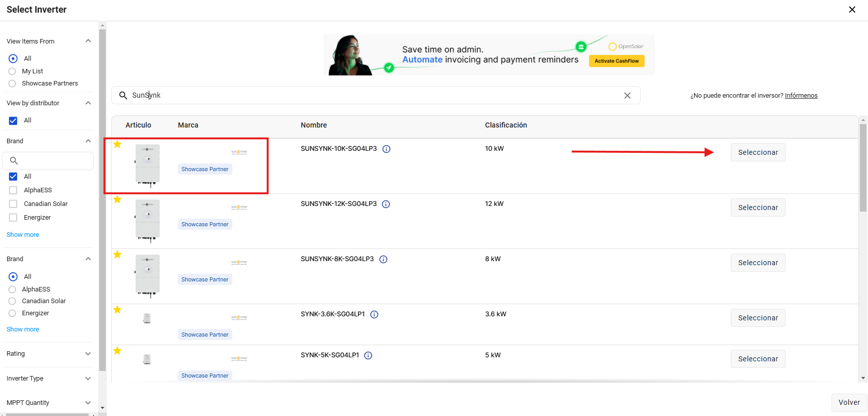The image size is (868, 416).
Task: Click Seleccionar for SYNK-5K-SG04LP1
Action: pyautogui.click(x=758, y=359)
